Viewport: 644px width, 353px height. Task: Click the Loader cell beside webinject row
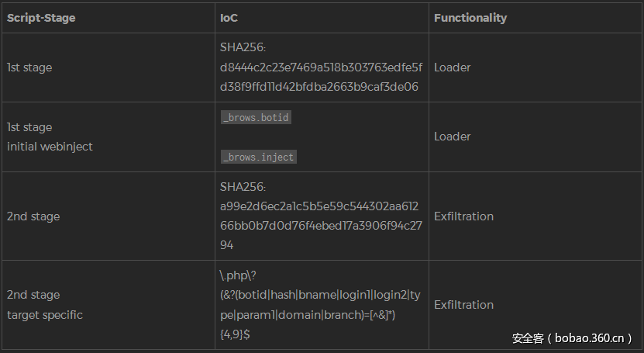click(x=452, y=137)
